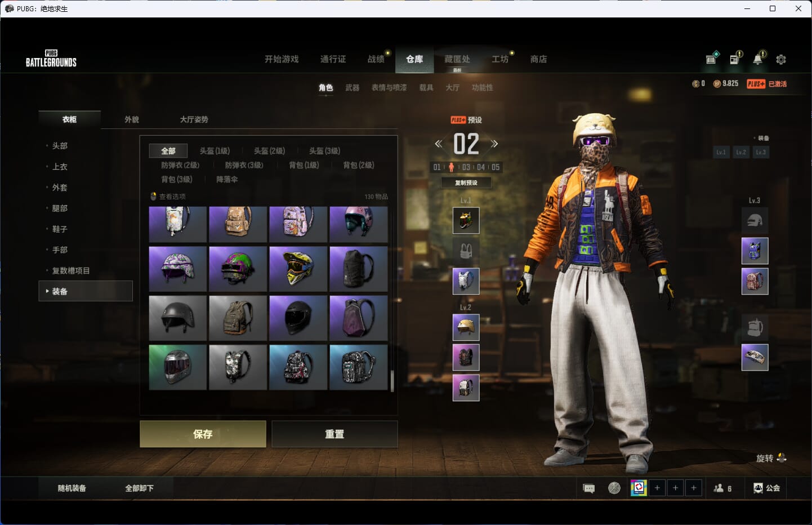Open the chat bubble icon in bottom bar
Viewport: 812px width, 525px height.
[x=589, y=488]
